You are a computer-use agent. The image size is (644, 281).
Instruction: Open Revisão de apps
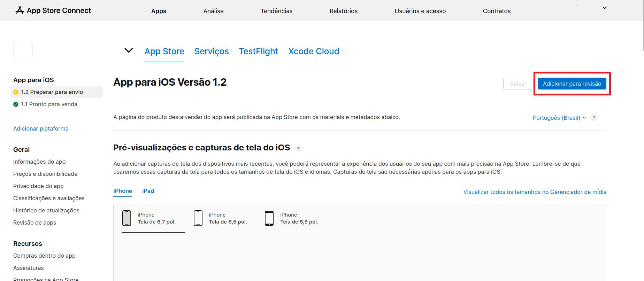pyautogui.click(x=34, y=223)
